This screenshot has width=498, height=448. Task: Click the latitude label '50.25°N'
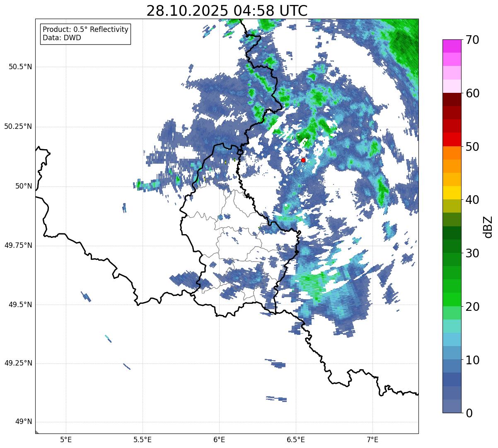[x=18, y=126]
